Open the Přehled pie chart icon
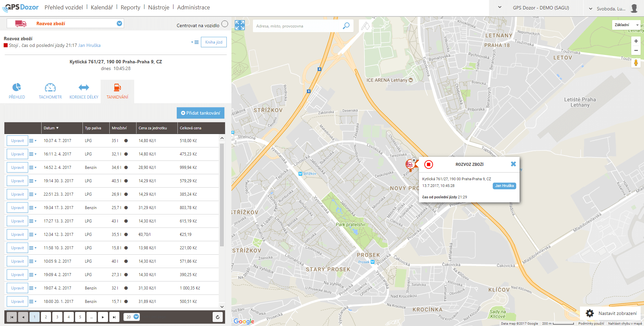Screen dimensions: 644x326 point(17,88)
